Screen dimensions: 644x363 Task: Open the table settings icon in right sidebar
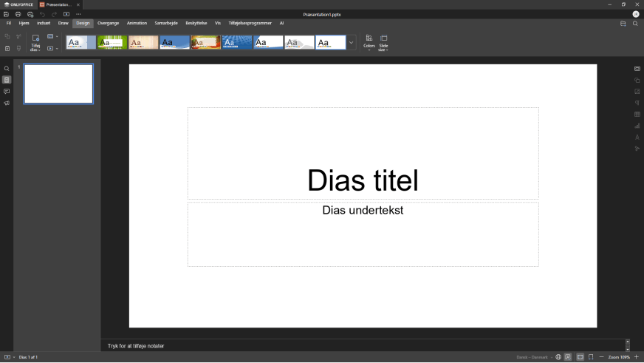[x=637, y=115]
